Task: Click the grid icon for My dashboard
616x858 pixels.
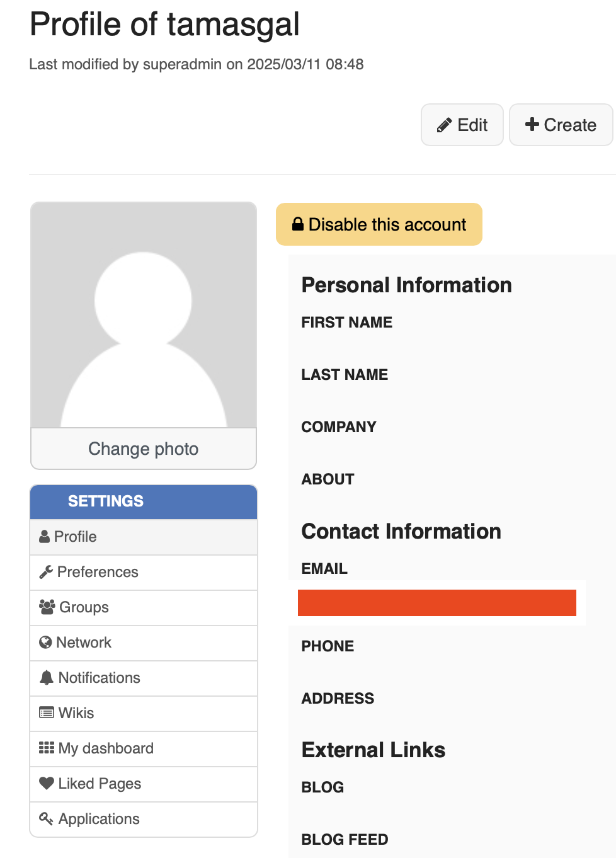Action: click(47, 748)
